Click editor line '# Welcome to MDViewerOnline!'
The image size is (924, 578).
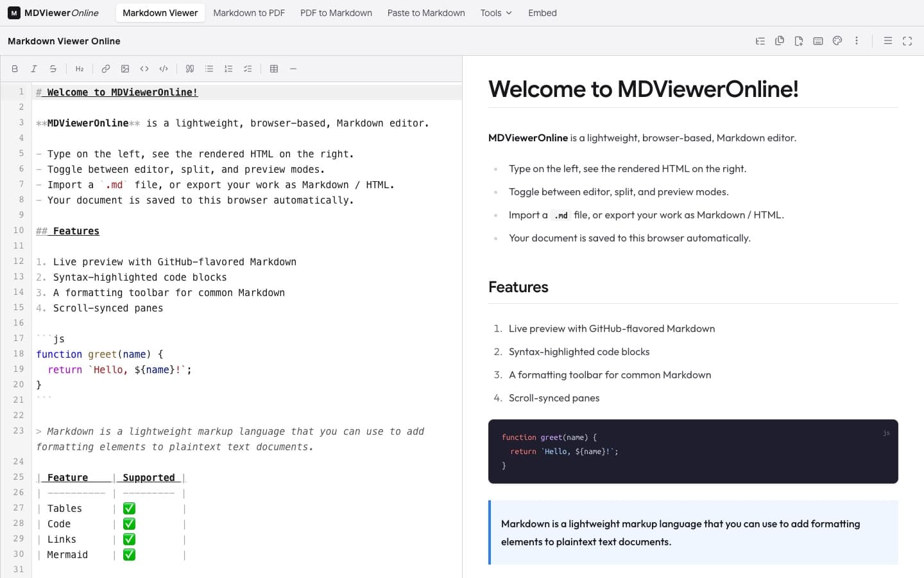click(117, 92)
